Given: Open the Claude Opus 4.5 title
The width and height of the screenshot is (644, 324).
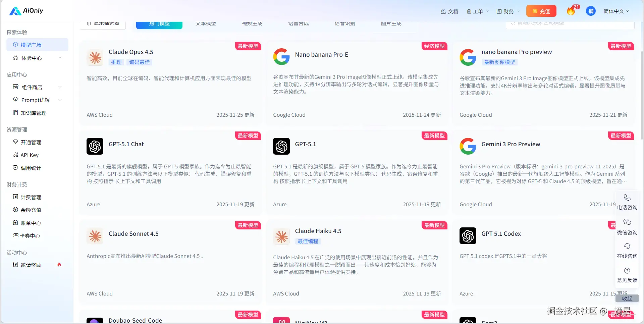Looking at the screenshot, I should click(131, 52).
